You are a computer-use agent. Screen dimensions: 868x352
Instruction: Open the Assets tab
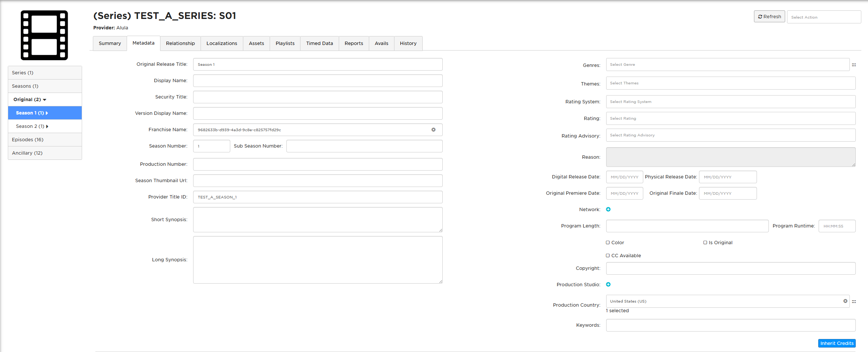256,43
